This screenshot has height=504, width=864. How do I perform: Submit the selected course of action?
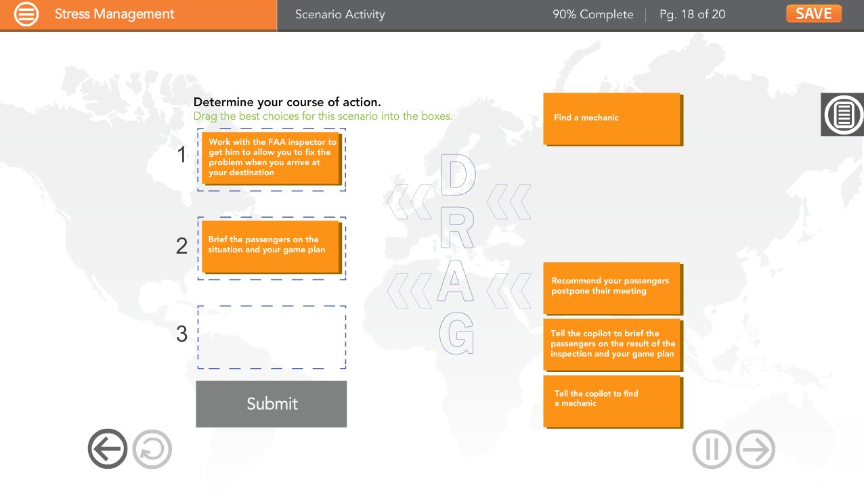click(272, 404)
